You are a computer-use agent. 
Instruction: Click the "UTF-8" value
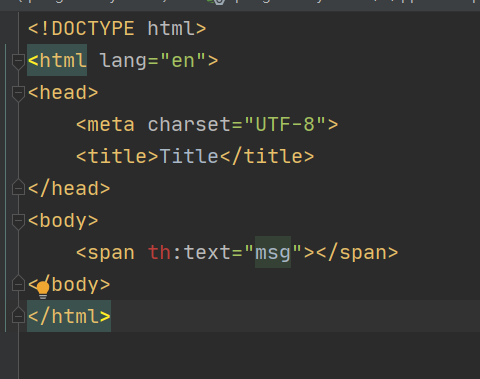285,125
